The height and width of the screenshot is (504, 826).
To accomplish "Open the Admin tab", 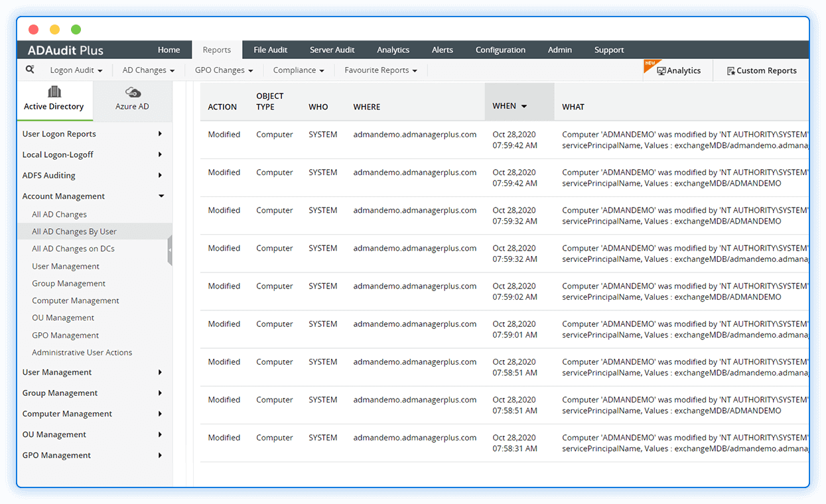I will [560, 50].
